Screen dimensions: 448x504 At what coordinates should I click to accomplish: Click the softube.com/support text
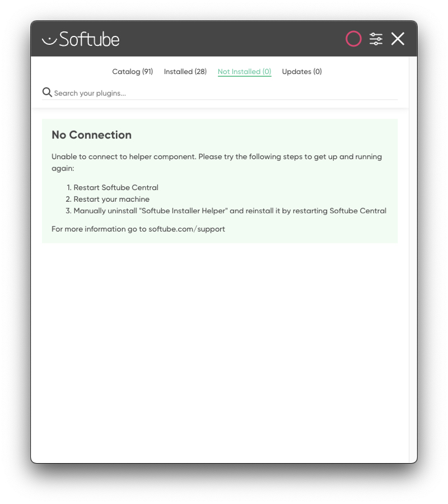(x=186, y=229)
